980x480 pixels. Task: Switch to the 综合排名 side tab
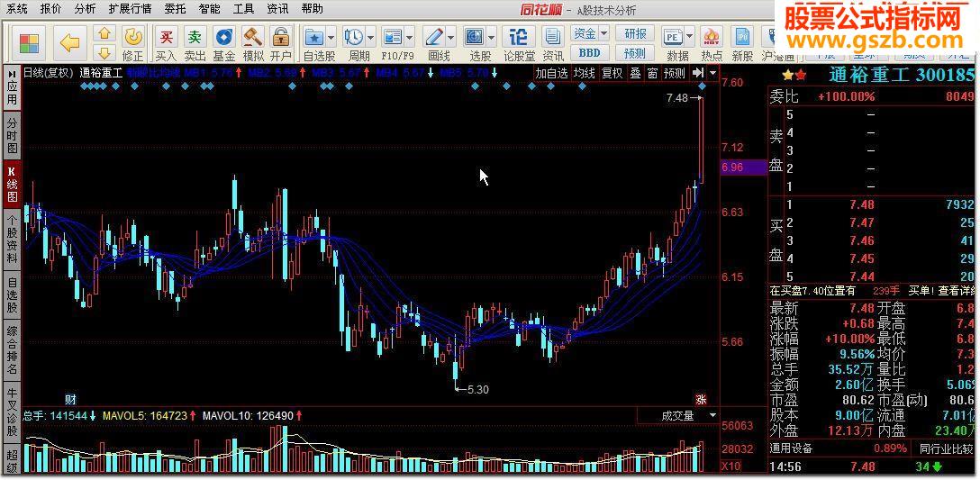(x=12, y=349)
